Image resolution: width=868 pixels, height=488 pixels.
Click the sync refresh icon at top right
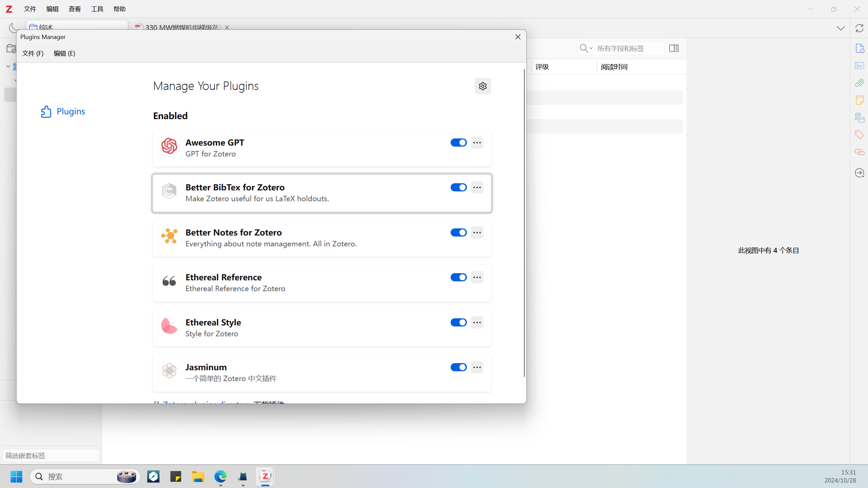click(x=859, y=28)
